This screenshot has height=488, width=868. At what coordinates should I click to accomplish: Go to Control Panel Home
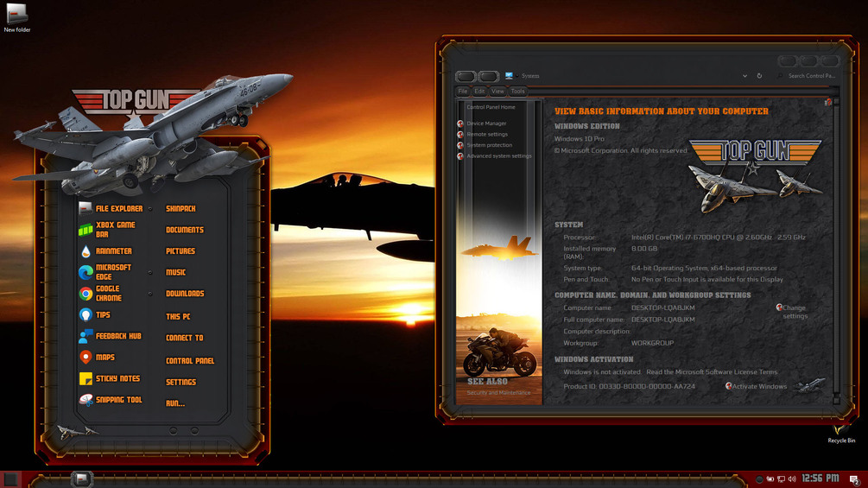491,107
